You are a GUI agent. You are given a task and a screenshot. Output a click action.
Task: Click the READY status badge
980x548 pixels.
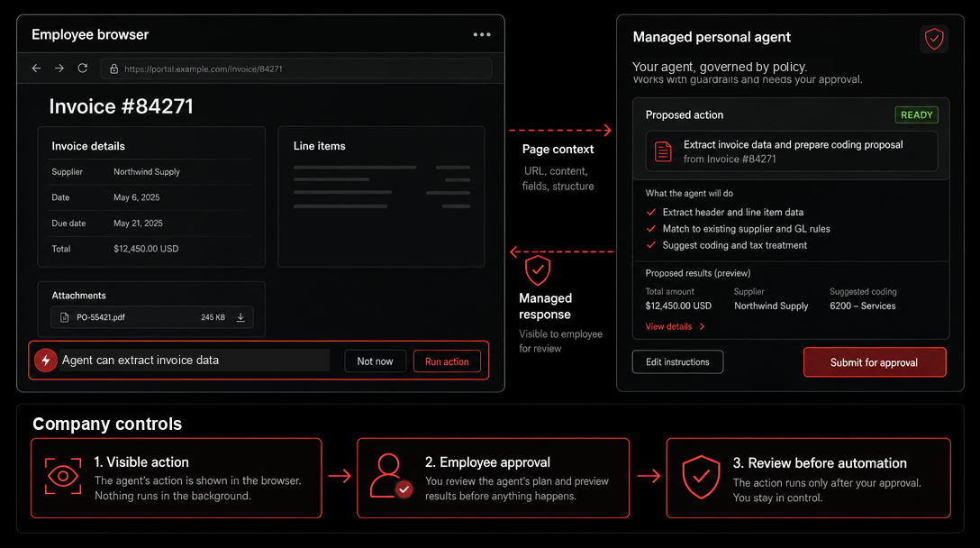[x=916, y=115]
